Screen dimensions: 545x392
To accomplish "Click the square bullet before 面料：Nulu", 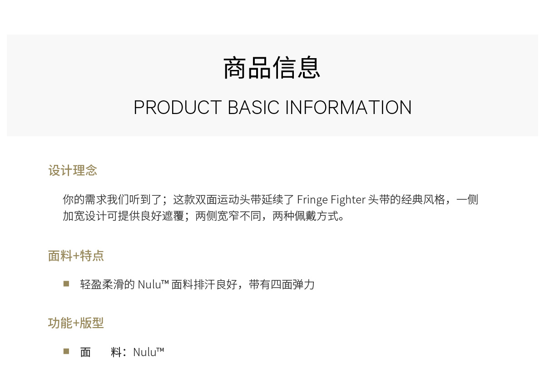I will click(x=66, y=351).
